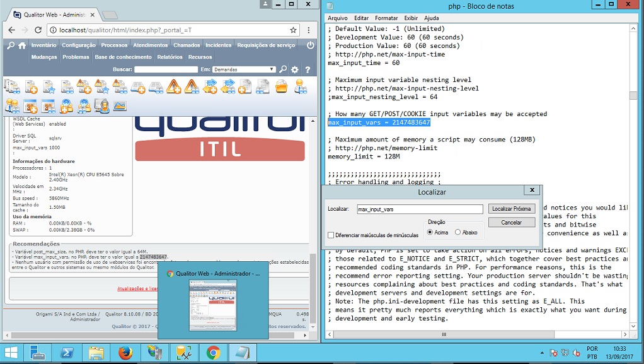The image size is (644, 364).
Task: Open Base de conhecimento menu
Action: [124, 57]
